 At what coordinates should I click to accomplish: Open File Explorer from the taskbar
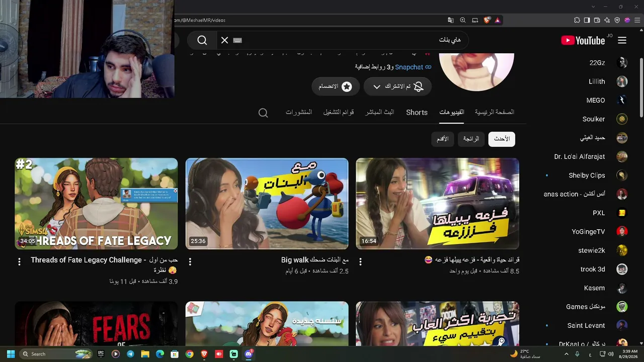[145, 354]
